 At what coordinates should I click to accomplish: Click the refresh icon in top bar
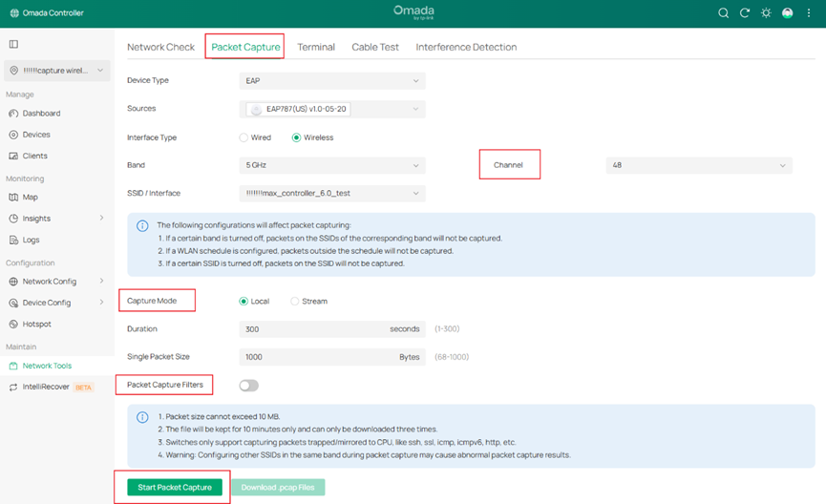[744, 13]
